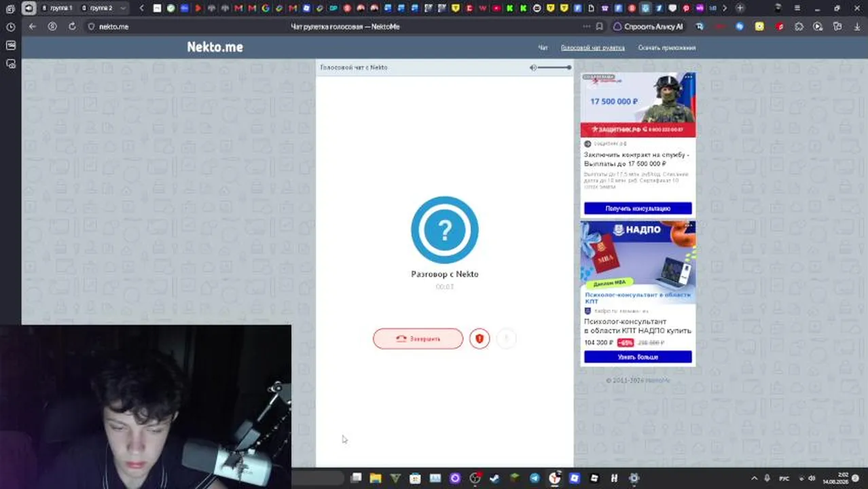Open the clock showing 2:02
Image resolution: width=868 pixels, height=489 pixels.
coord(834,478)
